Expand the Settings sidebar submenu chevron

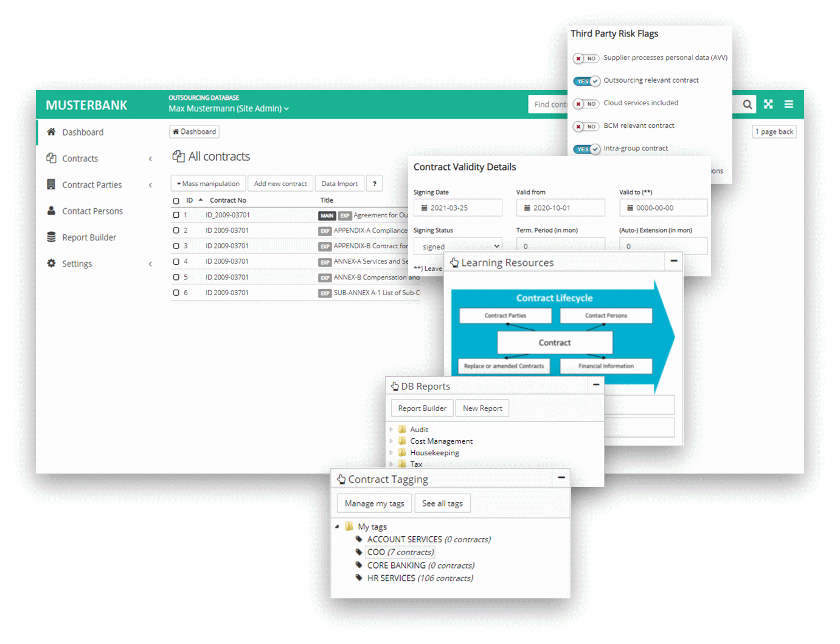point(150,264)
